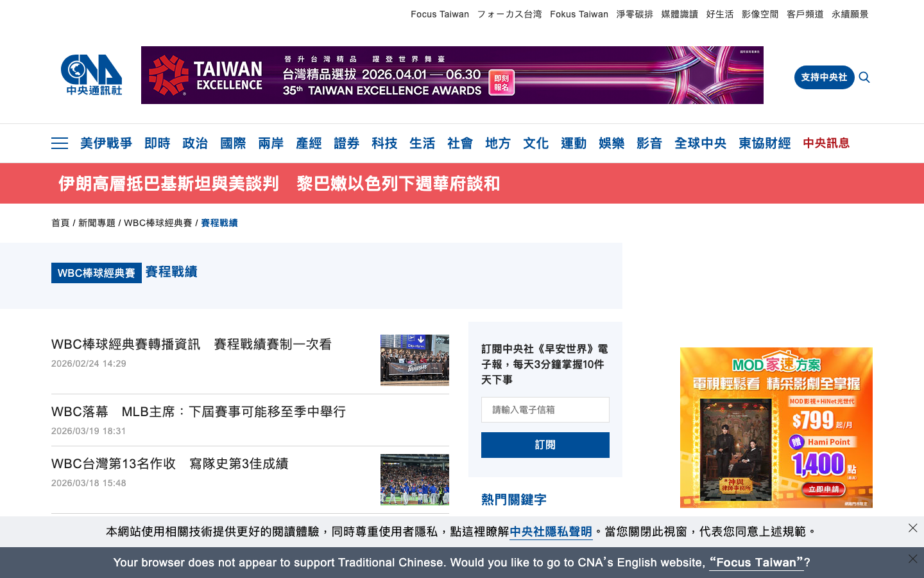Click the フォーカス台湾 top link
The width and height of the screenshot is (924, 578).
click(509, 14)
